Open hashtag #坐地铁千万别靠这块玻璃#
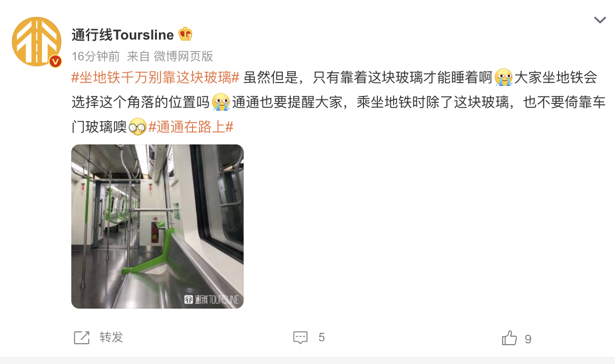This screenshot has height=364, width=615. 155,78
